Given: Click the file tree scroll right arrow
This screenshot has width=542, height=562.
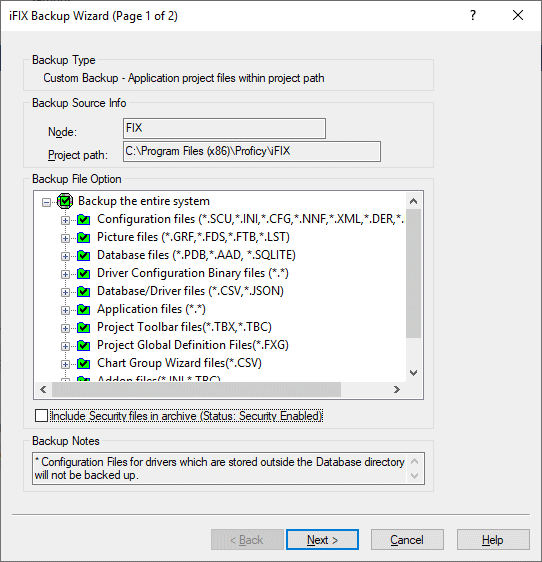Looking at the screenshot, I should 396,390.
